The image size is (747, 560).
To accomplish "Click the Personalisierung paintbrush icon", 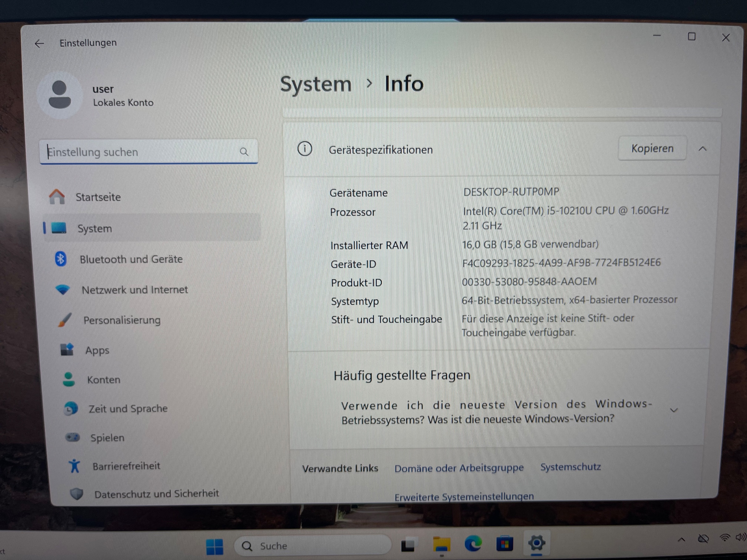I will (65, 320).
